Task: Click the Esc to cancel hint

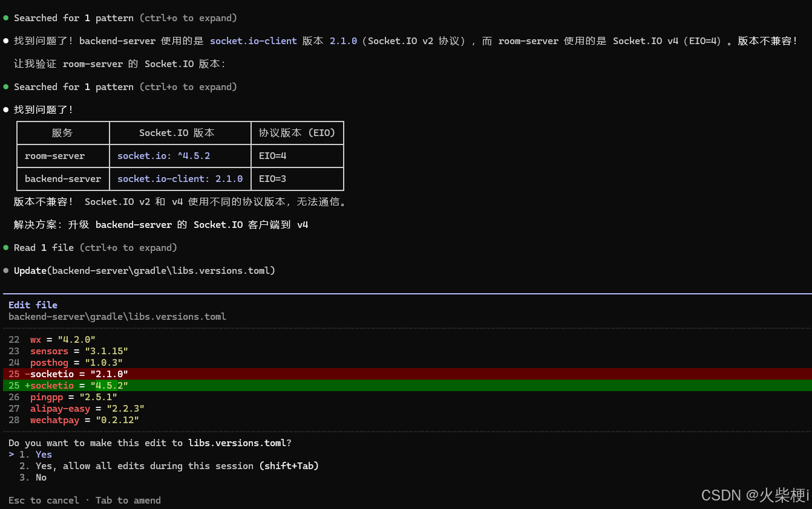Action: tap(44, 501)
